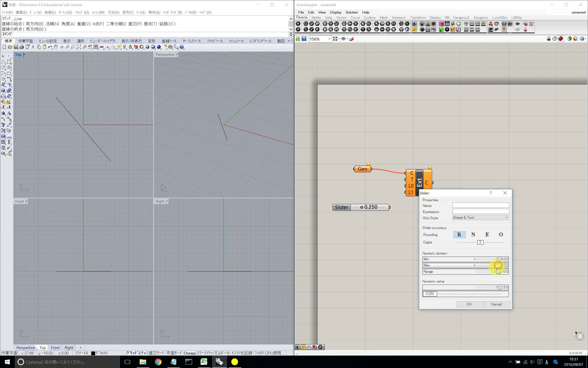Select the Pan hand tool in Rhino

tap(56, 47)
